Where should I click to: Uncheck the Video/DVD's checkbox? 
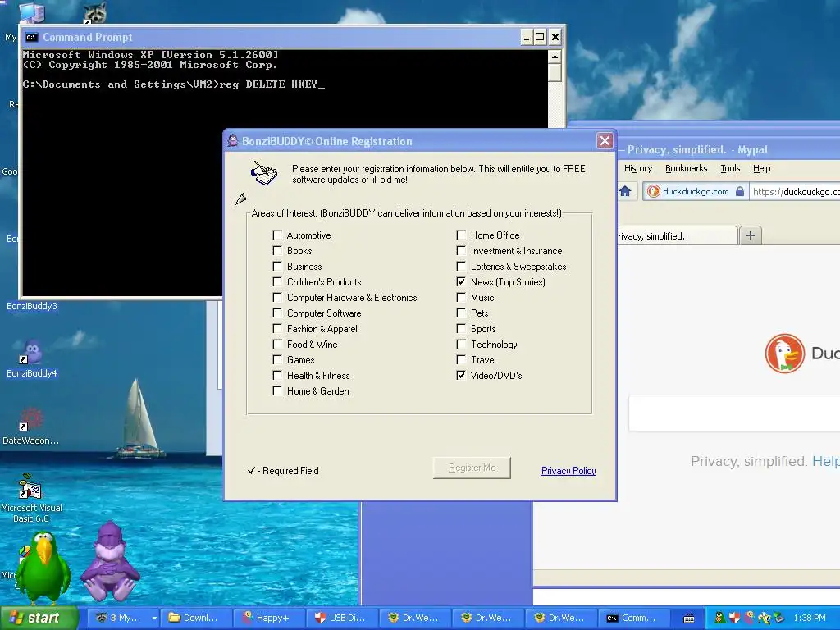[x=461, y=375]
